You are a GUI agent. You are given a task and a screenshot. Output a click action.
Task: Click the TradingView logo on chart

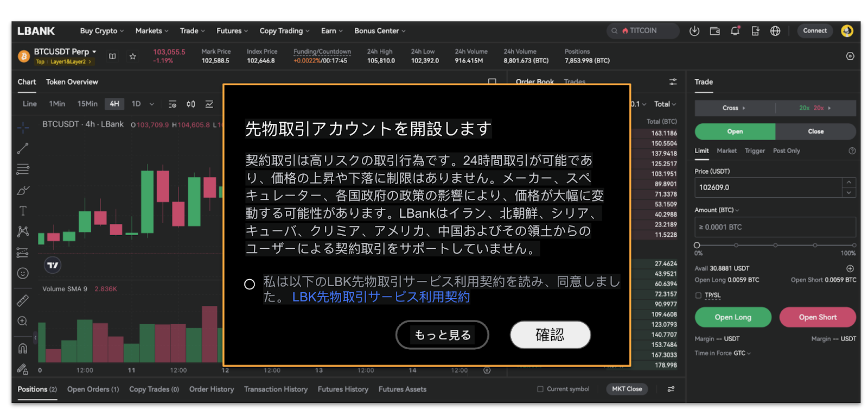point(53,265)
